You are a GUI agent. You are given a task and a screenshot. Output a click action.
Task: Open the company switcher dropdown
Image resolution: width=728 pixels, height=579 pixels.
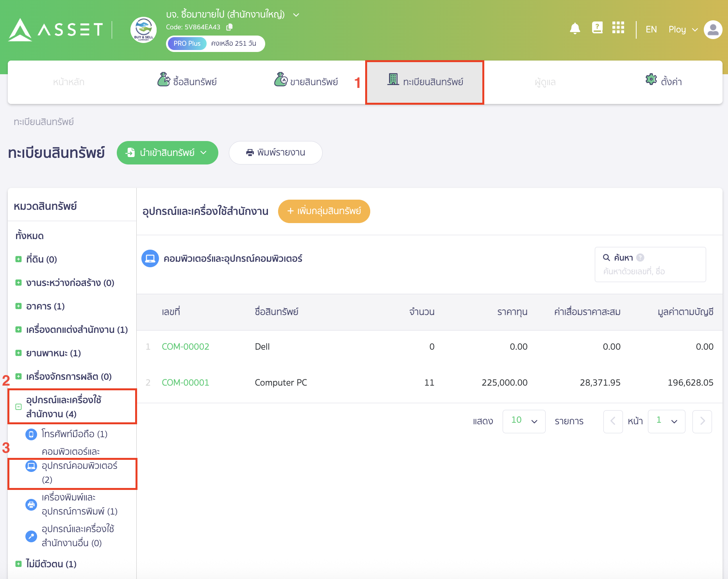(x=296, y=14)
